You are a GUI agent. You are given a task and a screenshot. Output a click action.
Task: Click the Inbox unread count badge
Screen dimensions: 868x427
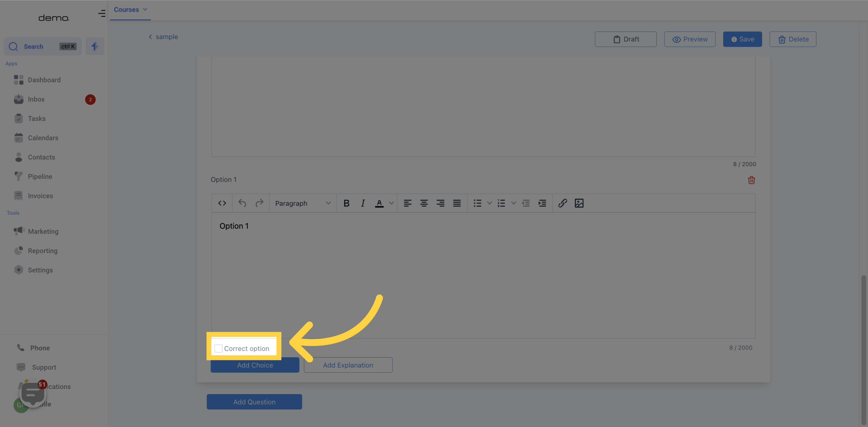tap(90, 99)
